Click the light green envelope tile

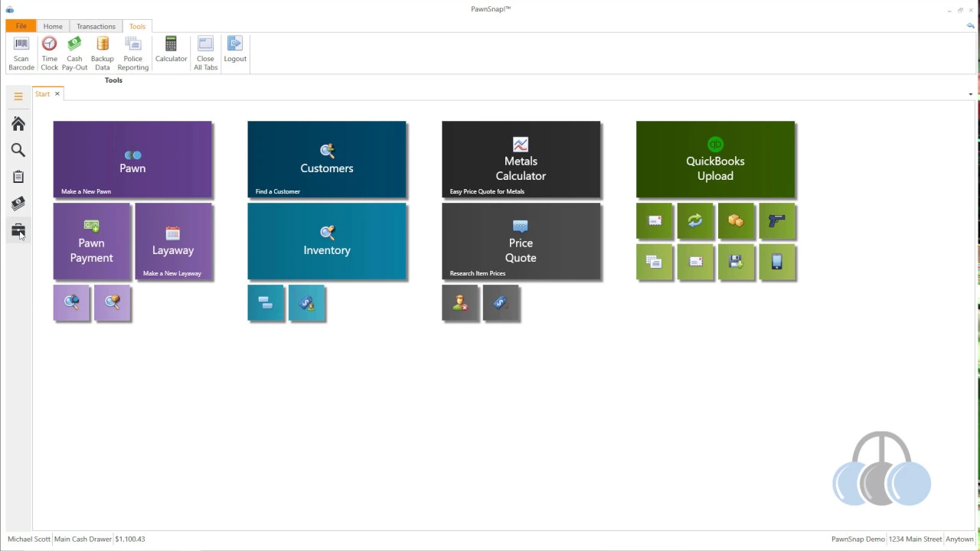[695, 262]
